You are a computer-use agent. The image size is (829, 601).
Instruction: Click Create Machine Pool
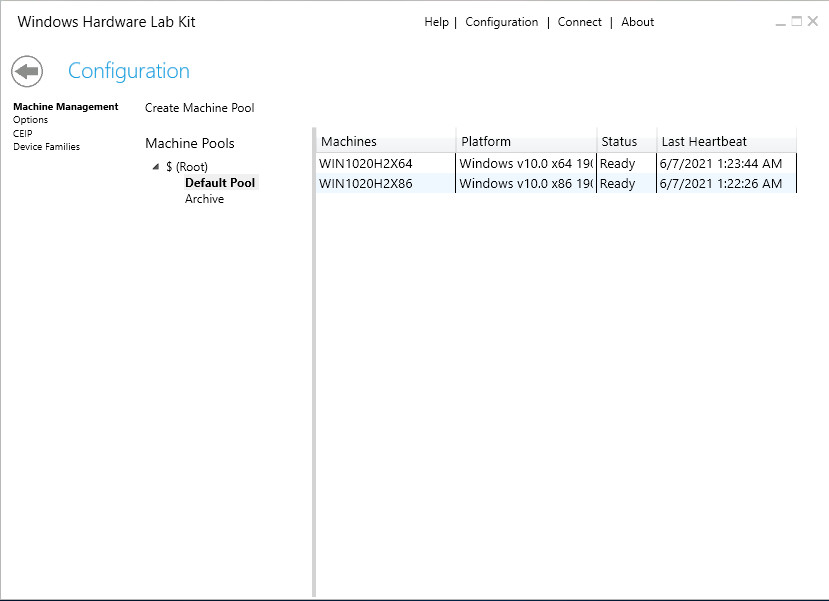(x=199, y=108)
